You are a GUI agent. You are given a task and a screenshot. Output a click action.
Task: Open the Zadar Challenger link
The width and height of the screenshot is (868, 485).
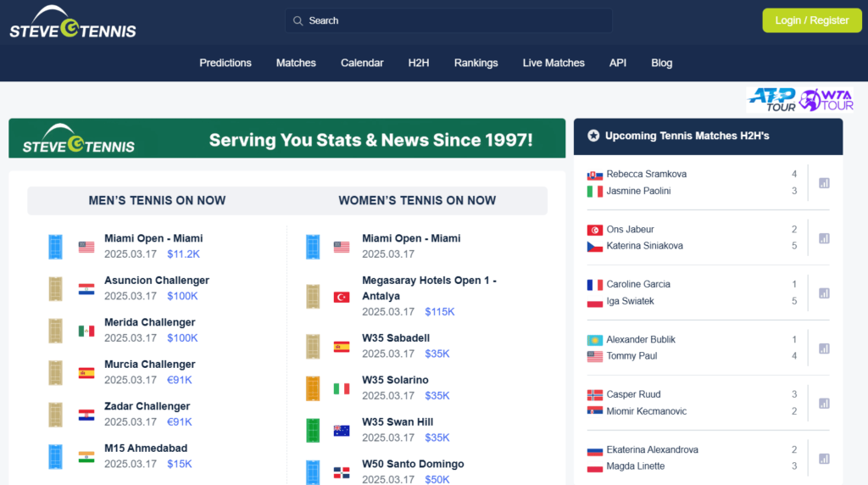coord(147,407)
